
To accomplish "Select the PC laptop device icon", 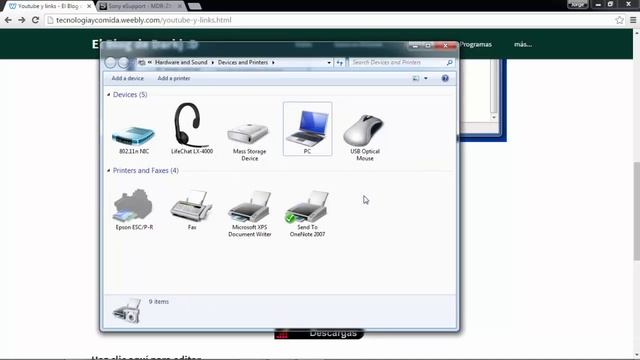I will (x=307, y=128).
